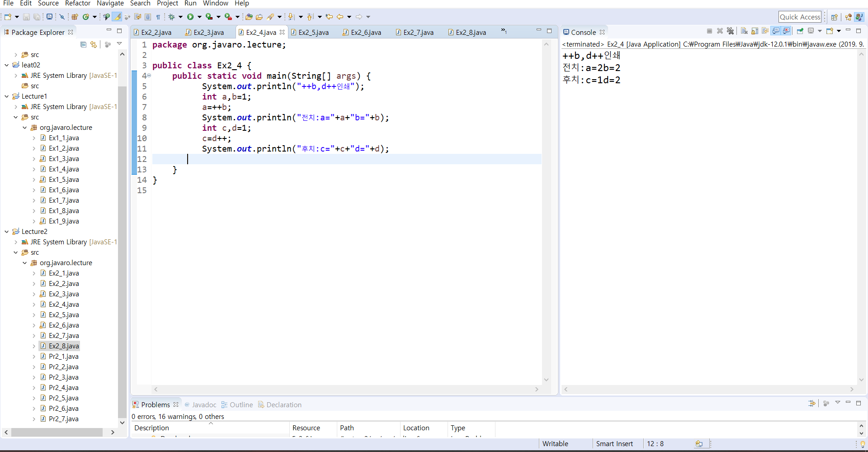Switch to the Javadoc tab
The image size is (868, 452).
point(200,404)
